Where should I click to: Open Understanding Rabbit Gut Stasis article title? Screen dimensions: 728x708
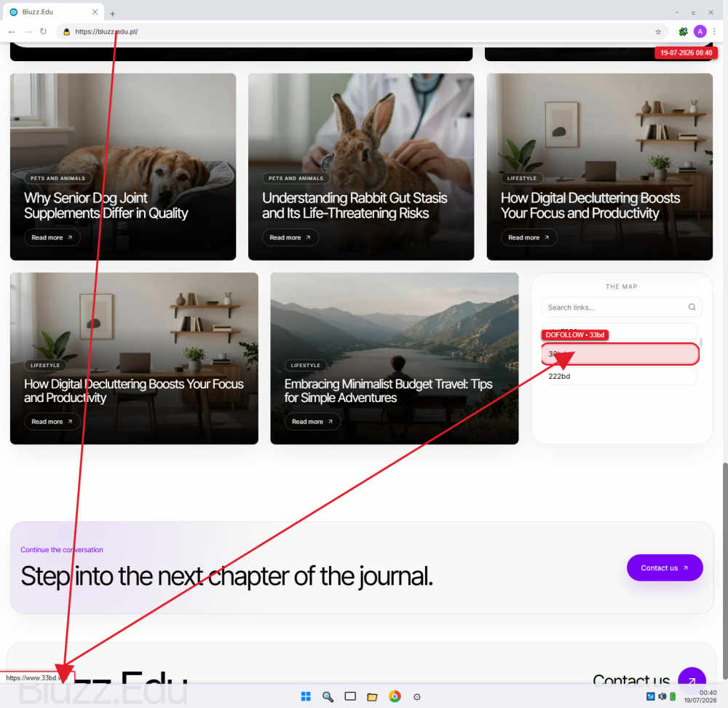[355, 205]
